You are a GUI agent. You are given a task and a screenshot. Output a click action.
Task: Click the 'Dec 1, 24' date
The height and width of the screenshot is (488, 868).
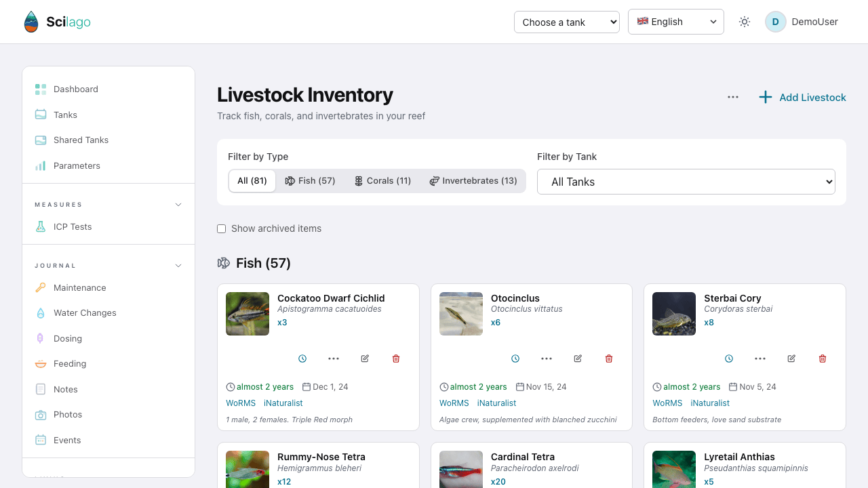(330, 387)
